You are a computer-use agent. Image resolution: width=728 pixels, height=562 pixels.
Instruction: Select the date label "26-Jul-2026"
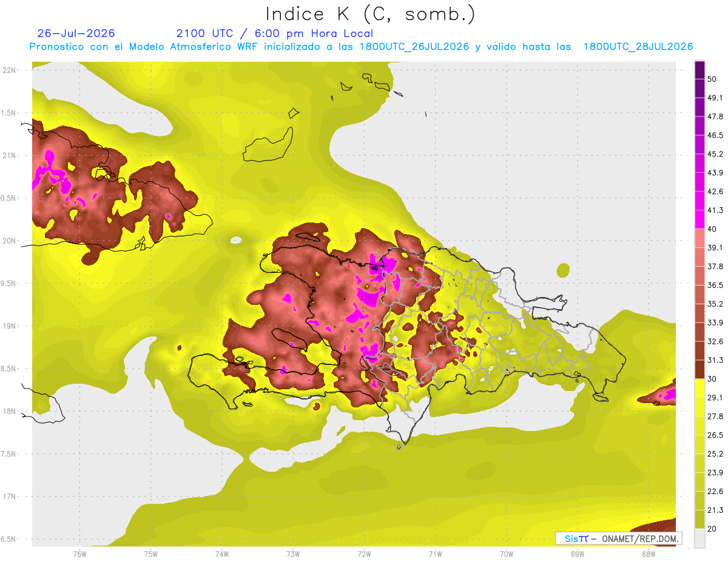(76, 33)
